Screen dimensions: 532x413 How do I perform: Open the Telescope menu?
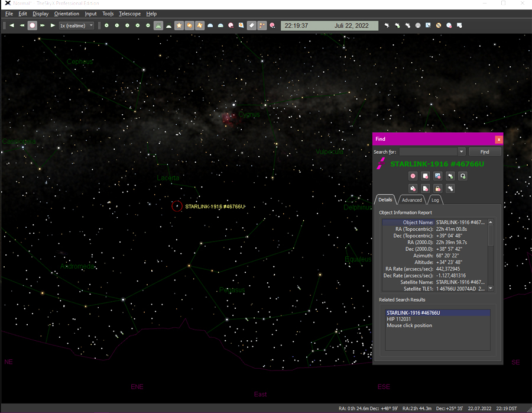click(x=129, y=14)
